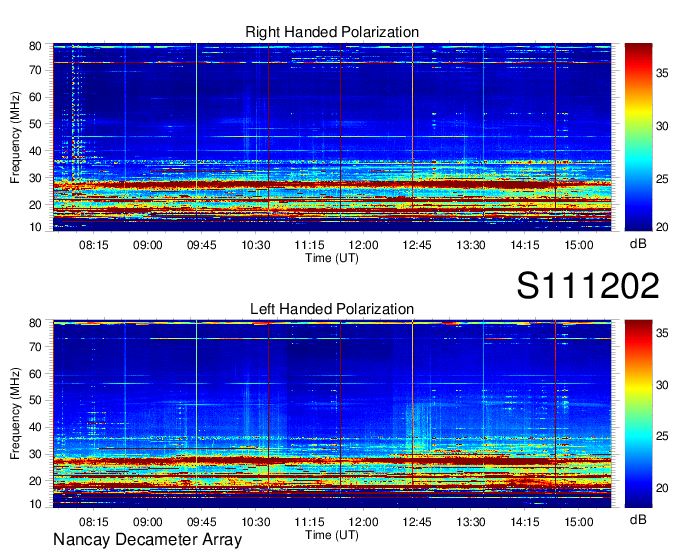680x552 pixels.
Task: Click the left-handed plot's dB color bar
Action: [x=638, y=414]
